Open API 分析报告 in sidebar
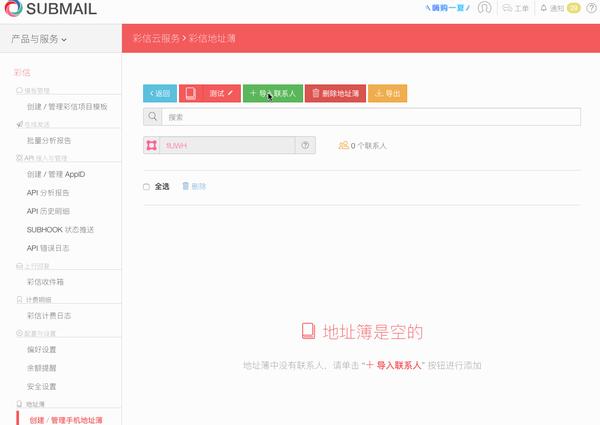 [48, 193]
